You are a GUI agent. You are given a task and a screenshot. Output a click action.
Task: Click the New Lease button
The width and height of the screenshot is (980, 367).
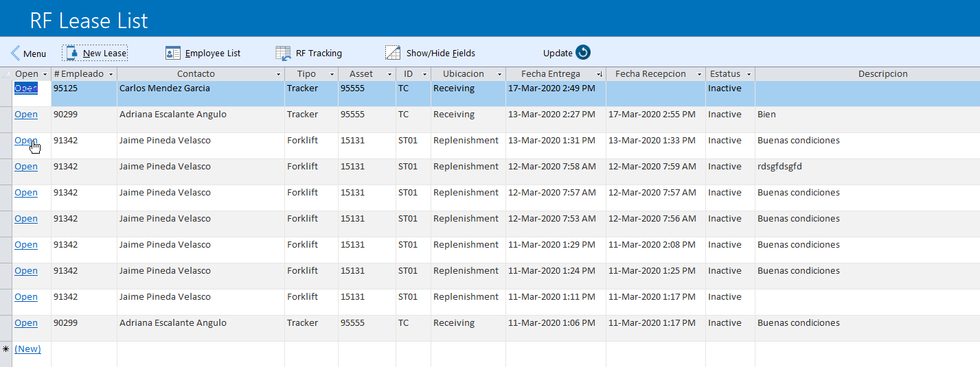click(95, 53)
